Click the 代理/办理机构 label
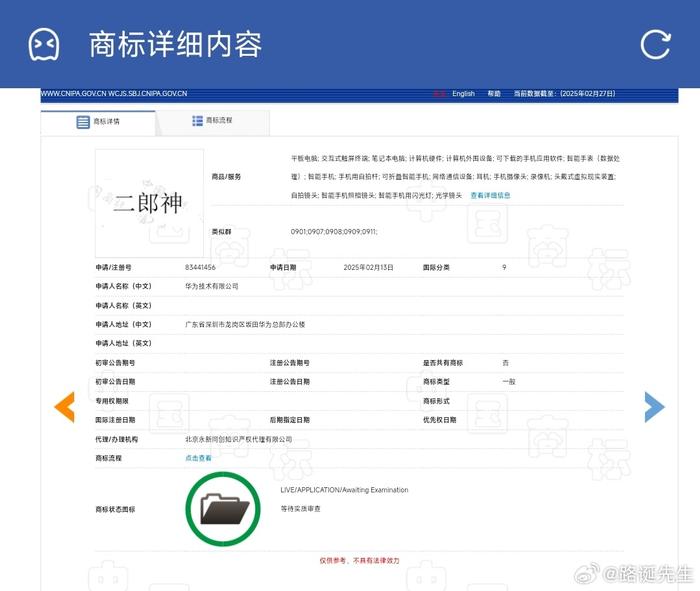Screen dimensions: 700x591 click(117, 439)
